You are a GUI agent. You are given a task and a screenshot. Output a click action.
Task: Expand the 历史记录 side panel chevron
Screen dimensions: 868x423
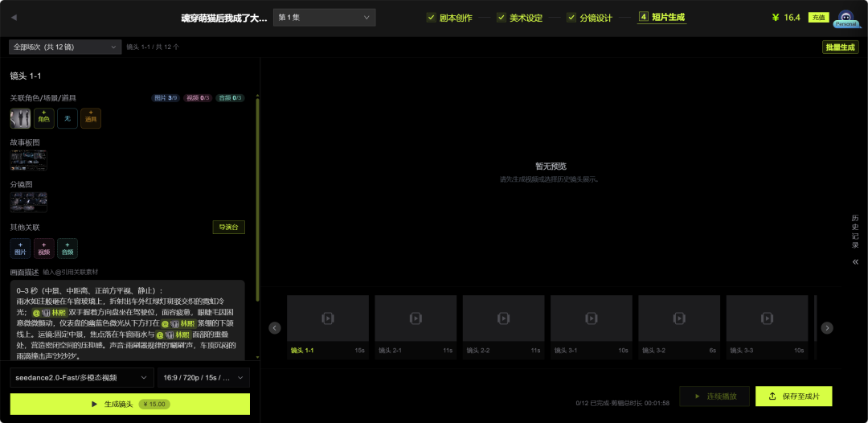tap(855, 262)
